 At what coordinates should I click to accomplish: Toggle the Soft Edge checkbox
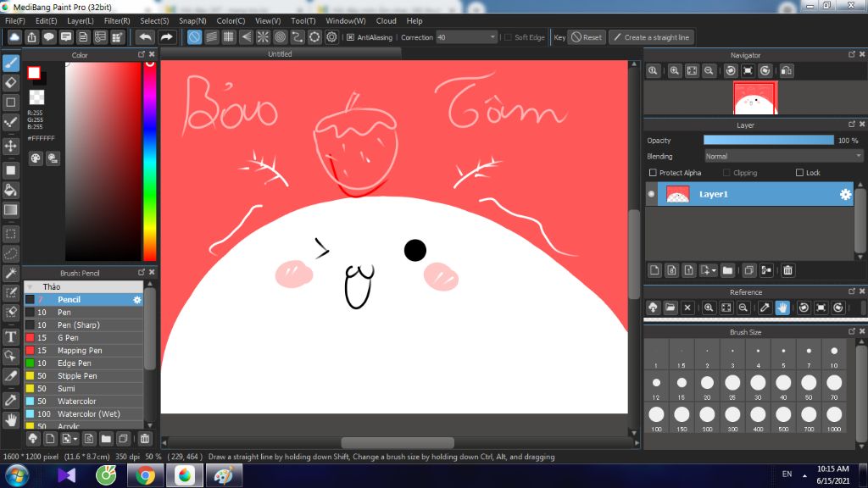(509, 37)
